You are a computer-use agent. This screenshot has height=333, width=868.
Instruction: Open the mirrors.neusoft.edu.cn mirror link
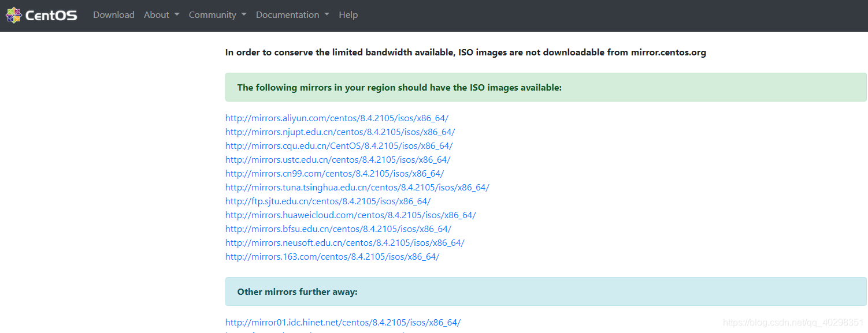click(344, 242)
